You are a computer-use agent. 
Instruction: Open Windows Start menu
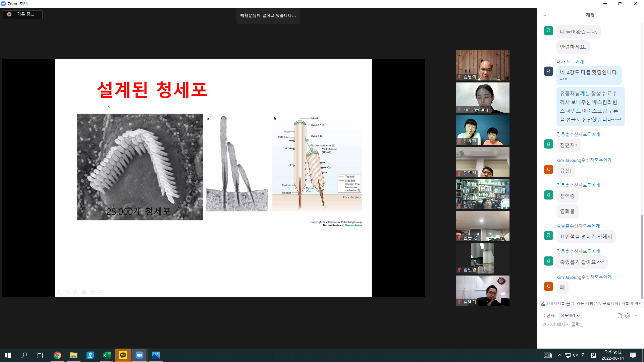(x=8, y=355)
